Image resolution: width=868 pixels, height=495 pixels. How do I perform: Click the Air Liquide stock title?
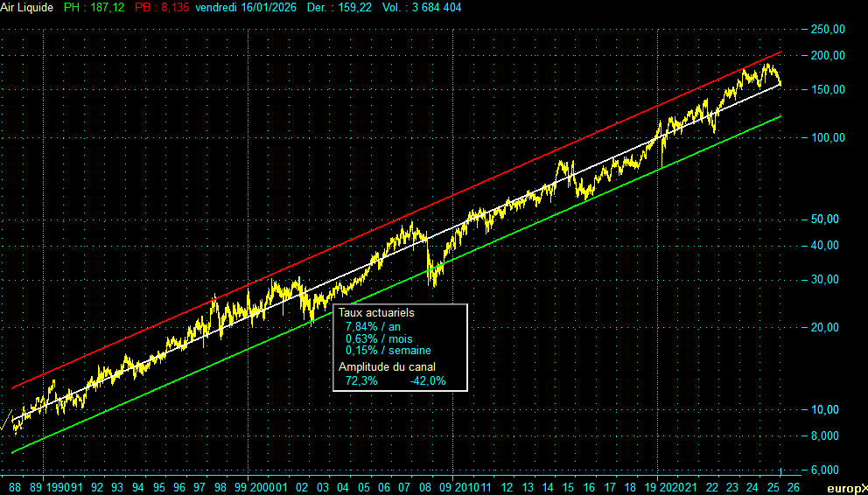click(x=28, y=7)
